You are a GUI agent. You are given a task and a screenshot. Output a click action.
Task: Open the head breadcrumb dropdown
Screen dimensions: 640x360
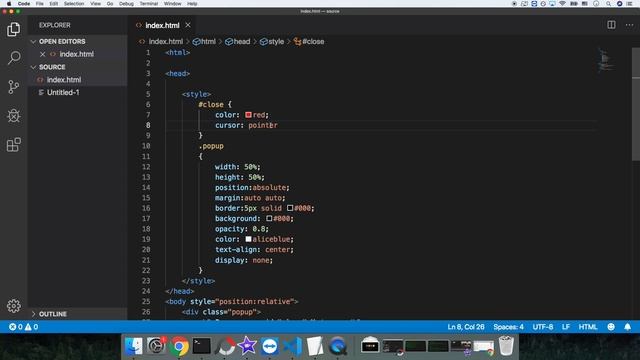click(x=238, y=41)
